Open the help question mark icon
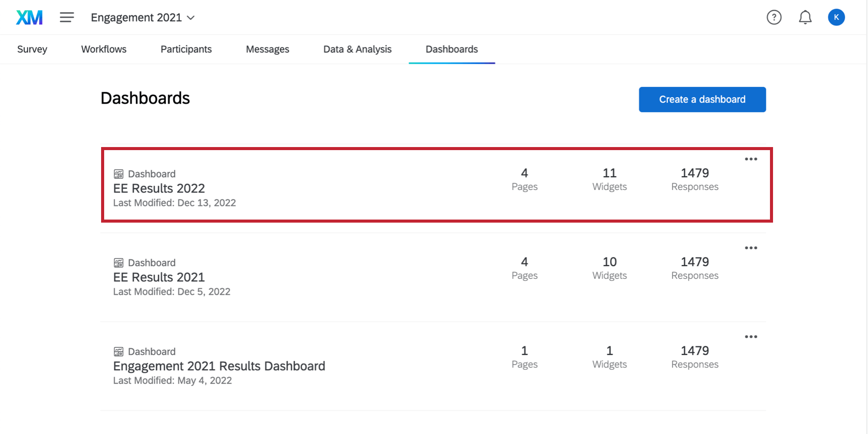The height and width of the screenshot is (434, 868). (x=774, y=17)
